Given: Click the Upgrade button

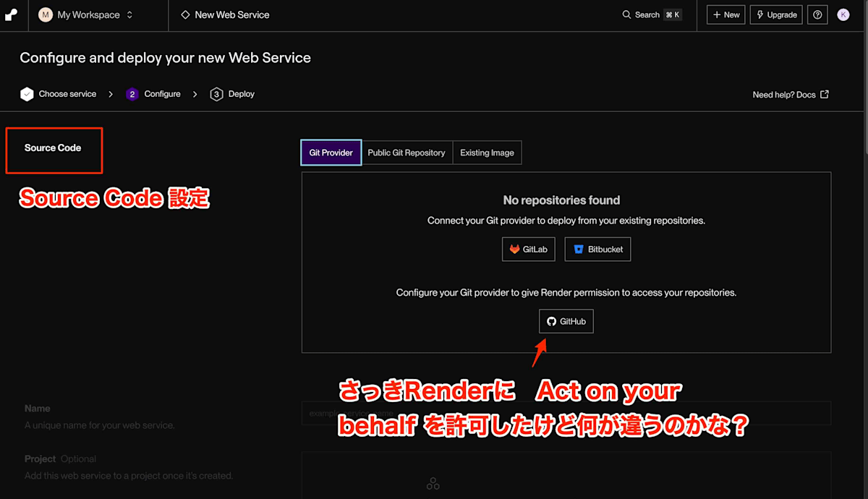Looking at the screenshot, I should [775, 14].
